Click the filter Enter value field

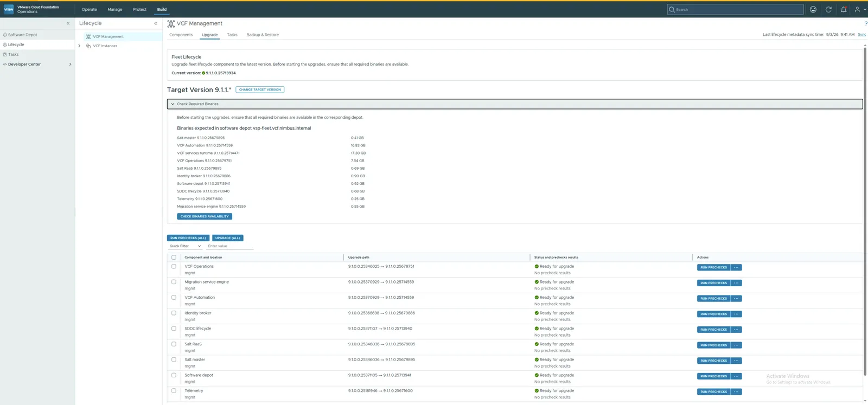229,246
